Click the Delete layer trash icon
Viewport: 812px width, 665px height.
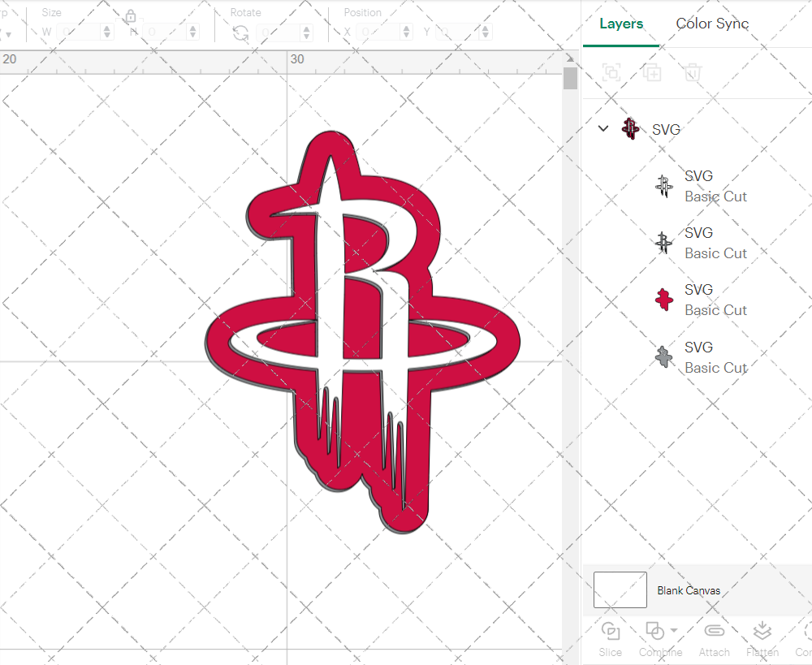693,72
